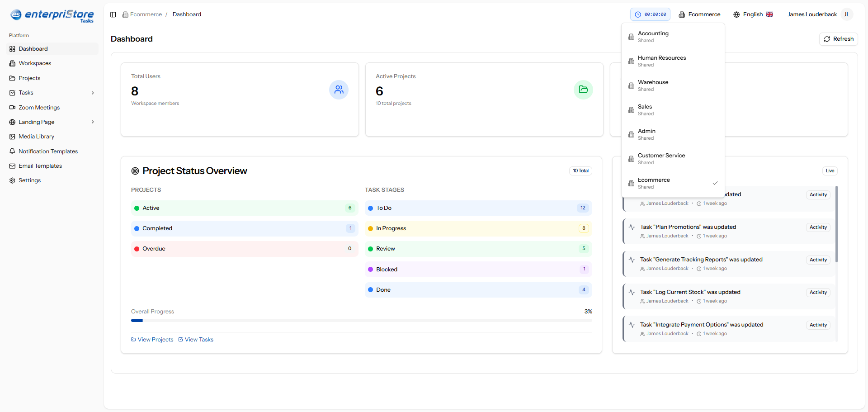Click the Overall Progress bar
The height and width of the screenshot is (412, 868).
(361, 321)
